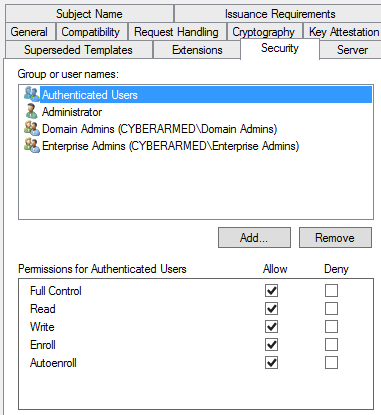Screen dimensions: 381x415
Task: Uncheck Allow for Autoenroll permission
Action: (271, 362)
